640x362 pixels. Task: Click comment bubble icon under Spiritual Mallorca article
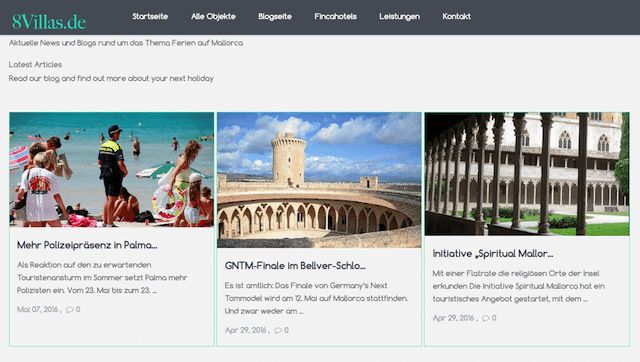486,318
